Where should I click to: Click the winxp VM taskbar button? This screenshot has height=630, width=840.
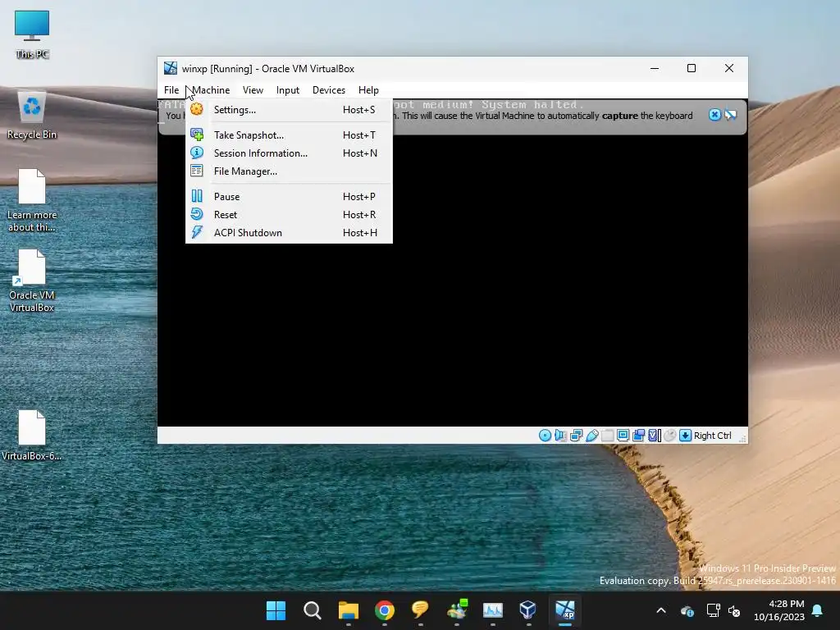[564, 610]
